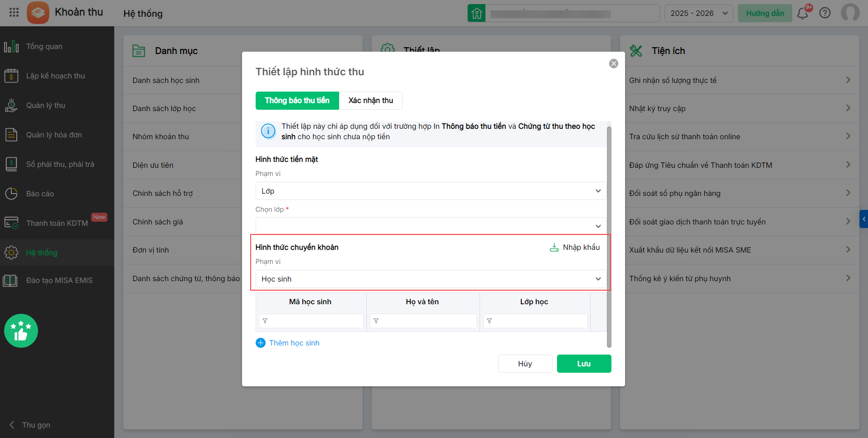Switch to the Xác nhận thu tab
868x438 pixels.
(x=370, y=101)
